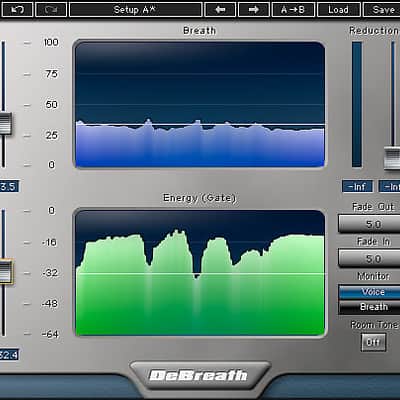Click the 50 mark on Breath scale
The image size is (400, 400).
[x=52, y=105]
